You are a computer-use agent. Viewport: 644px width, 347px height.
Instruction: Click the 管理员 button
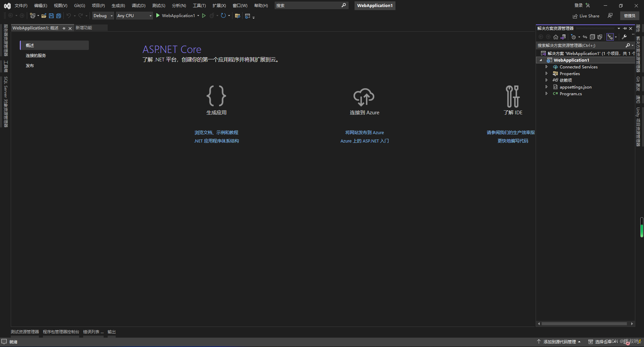click(x=630, y=16)
